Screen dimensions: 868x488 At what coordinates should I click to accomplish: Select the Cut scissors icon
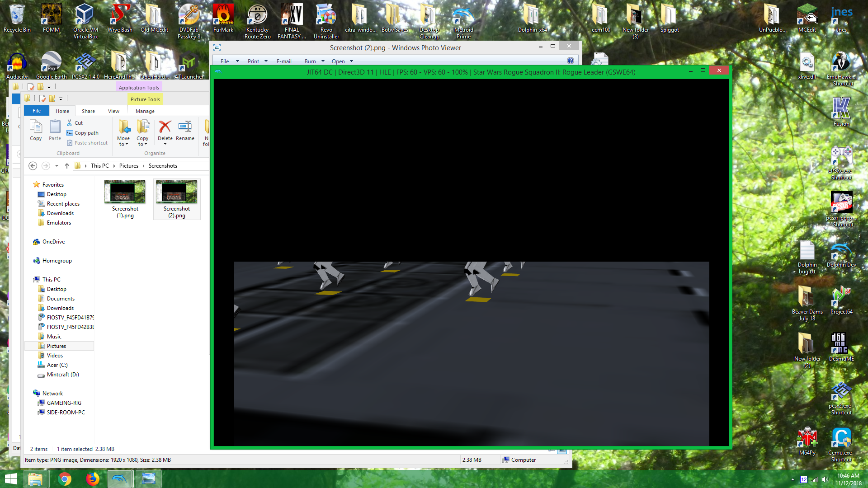tap(71, 122)
